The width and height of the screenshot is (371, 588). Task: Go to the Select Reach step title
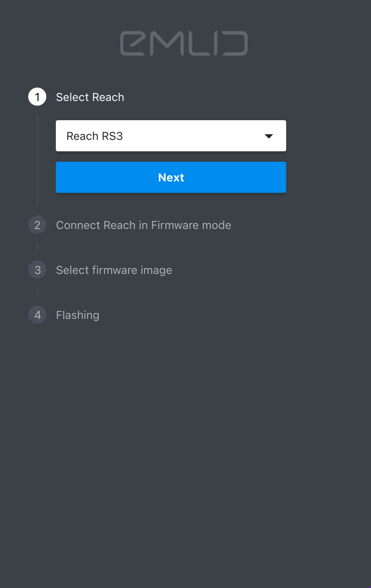click(x=90, y=97)
